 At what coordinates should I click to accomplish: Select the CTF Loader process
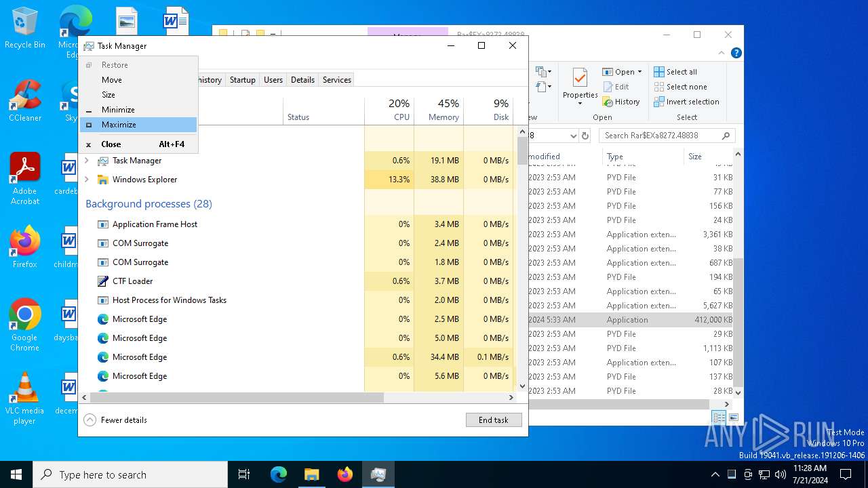296,281
